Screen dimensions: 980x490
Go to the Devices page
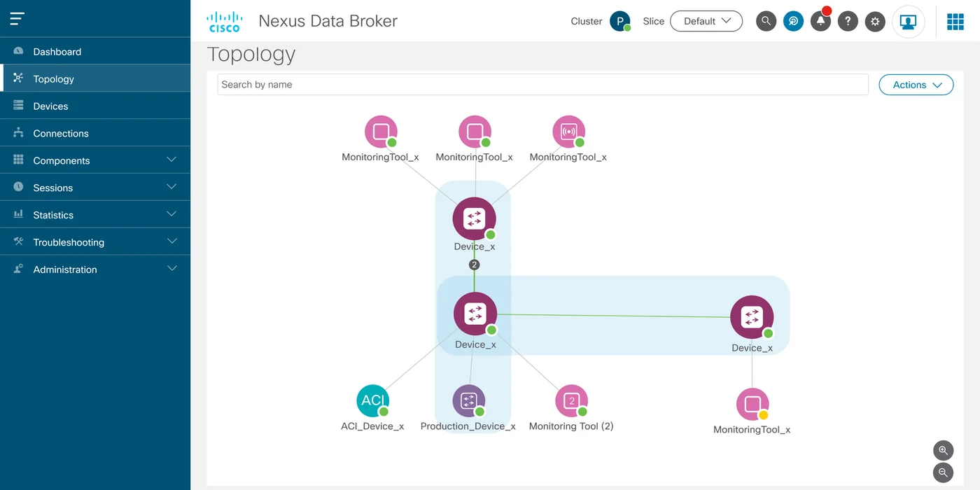[x=95, y=106]
